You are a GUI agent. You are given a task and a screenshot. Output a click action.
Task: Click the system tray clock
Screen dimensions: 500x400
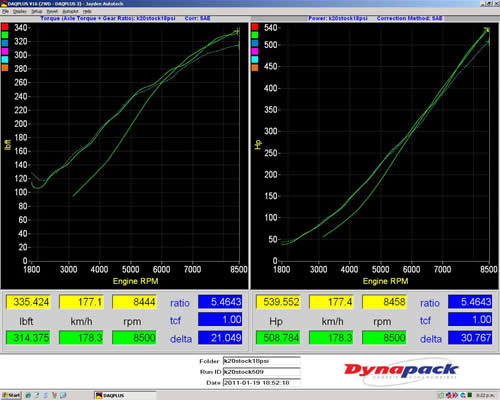click(x=486, y=395)
